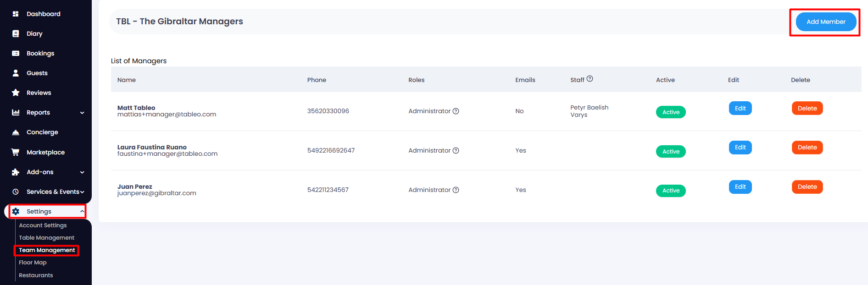
Task: Click the Staff column help icon
Action: tap(590, 79)
